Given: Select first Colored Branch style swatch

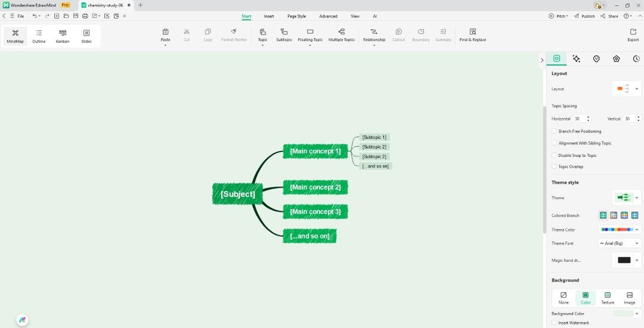Looking at the screenshot, I should click(603, 215).
